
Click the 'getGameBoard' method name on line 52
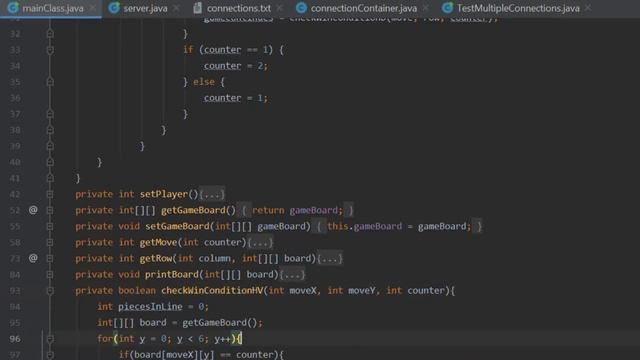point(193,210)
